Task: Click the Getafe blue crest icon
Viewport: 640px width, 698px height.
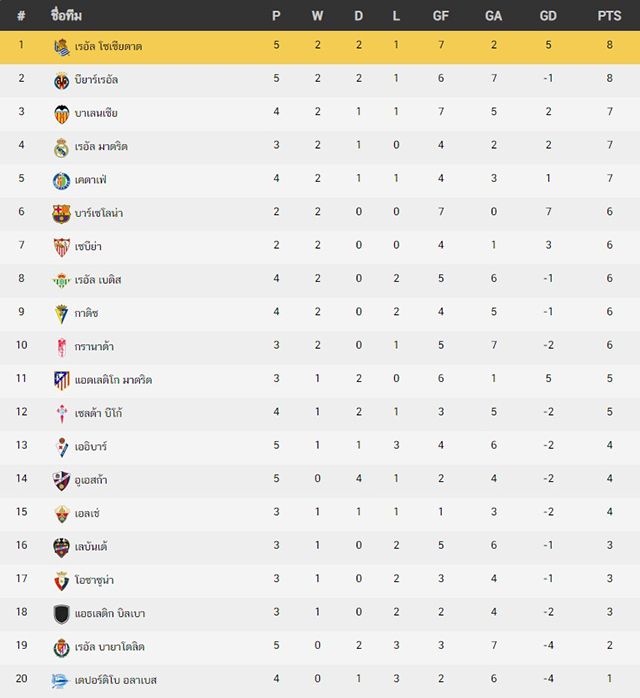Action: point(61,181)
